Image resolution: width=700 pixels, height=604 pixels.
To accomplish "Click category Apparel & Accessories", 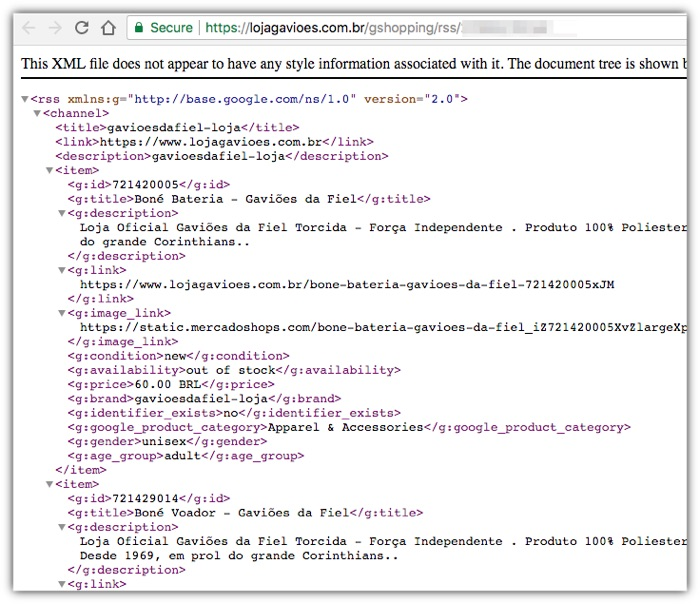I will 346,428.
